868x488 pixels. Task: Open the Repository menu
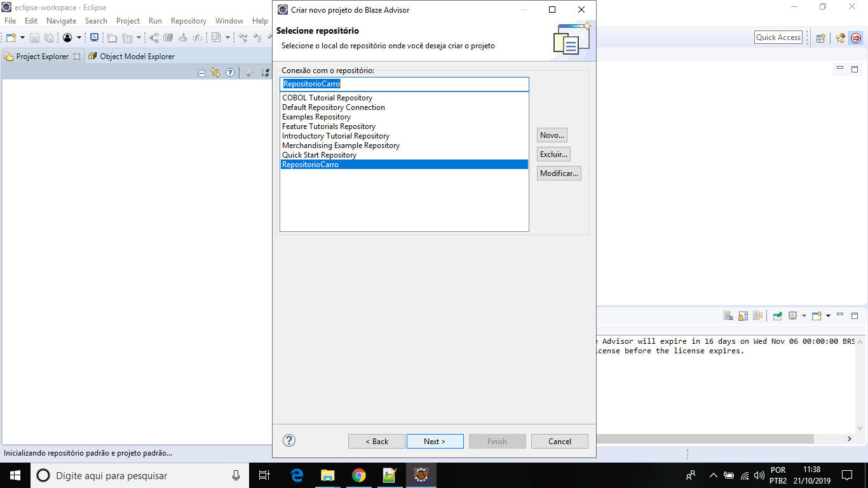coord(188,20)
